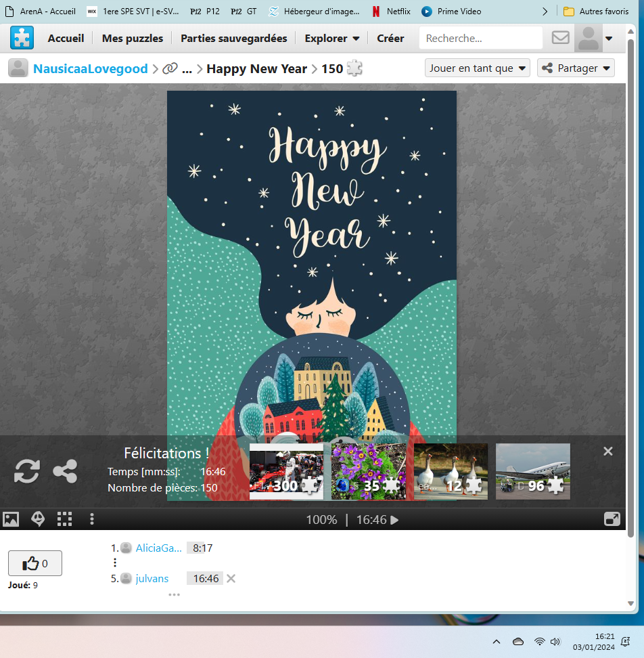Click the 16:46 score for julvans
This screenshot has width=644, height=658.
[x=206, y=579]
